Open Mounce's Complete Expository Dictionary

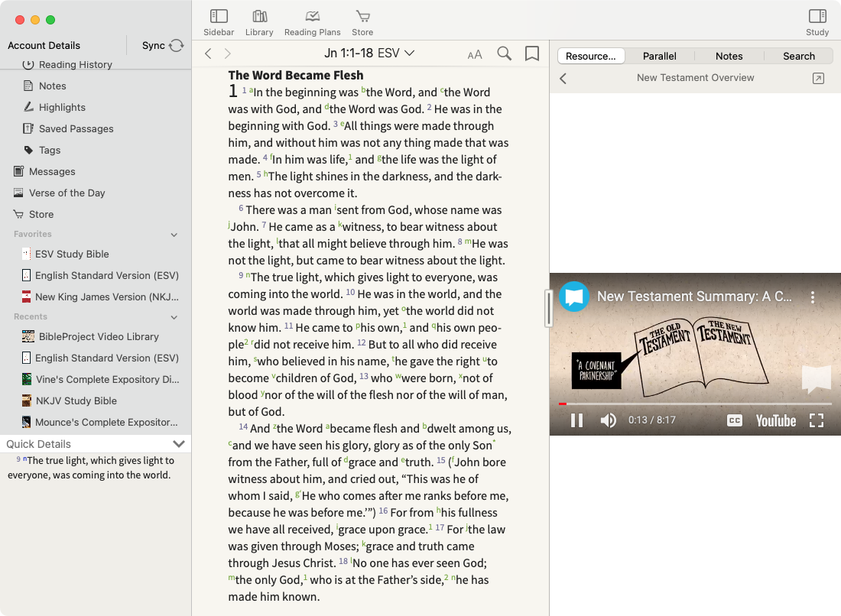99,423
